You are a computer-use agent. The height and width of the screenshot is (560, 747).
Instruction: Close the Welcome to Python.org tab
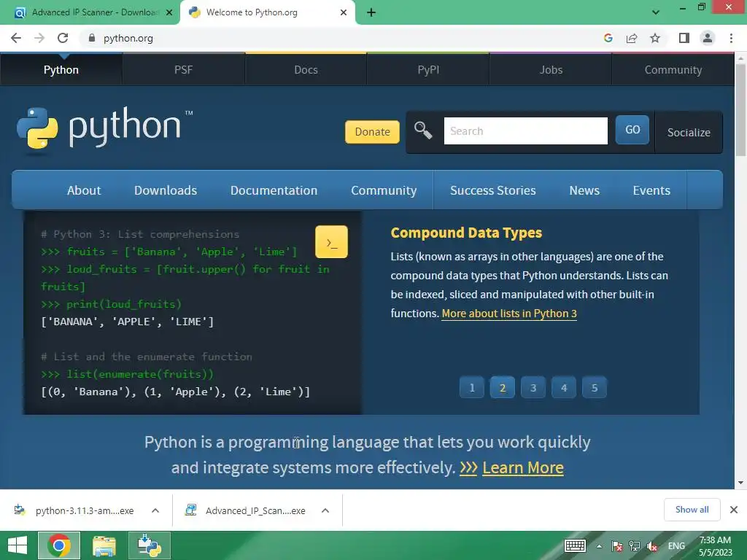344,13
